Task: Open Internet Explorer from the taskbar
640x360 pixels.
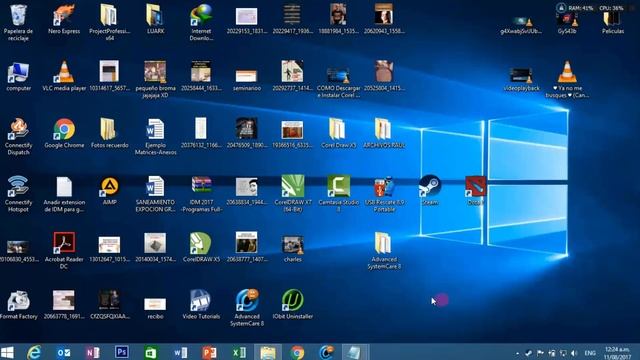Action: click(34, 352)
